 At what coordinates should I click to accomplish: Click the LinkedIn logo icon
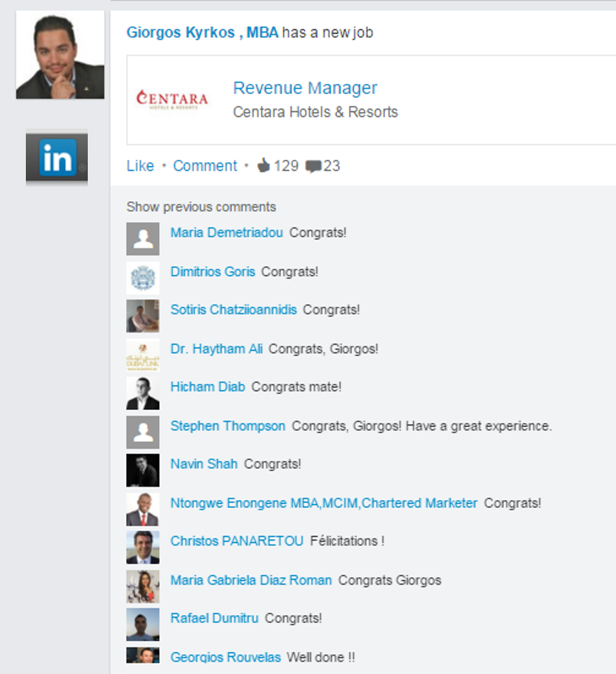coord(56,158)
